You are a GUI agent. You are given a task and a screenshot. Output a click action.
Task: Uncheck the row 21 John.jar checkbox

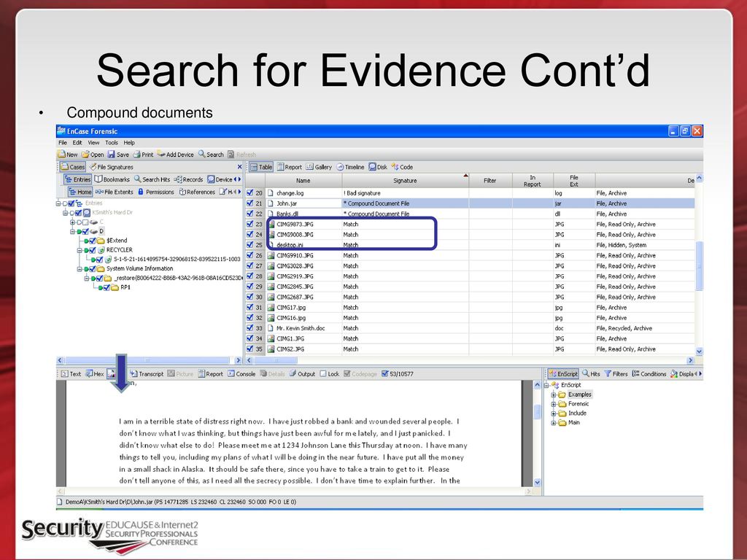coord(250,203)
